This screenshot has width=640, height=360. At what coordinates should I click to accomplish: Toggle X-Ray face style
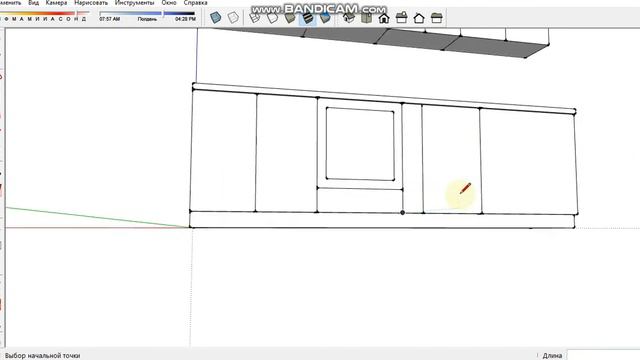coord(216,18)
